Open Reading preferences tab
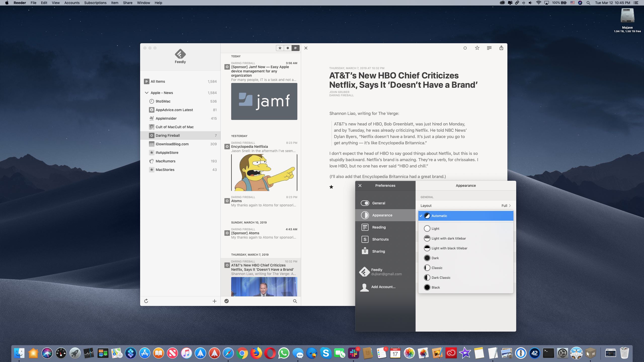The image size is (644, 362). coord(385,227)
